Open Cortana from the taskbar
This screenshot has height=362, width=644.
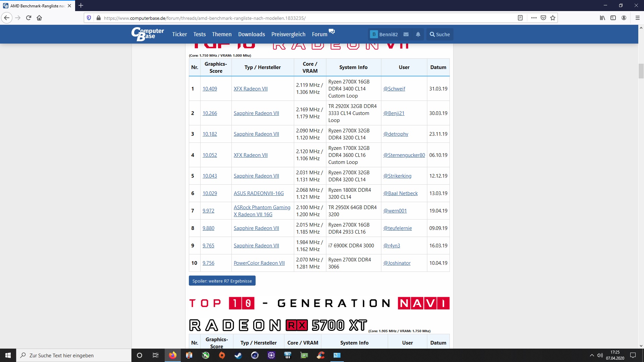(x=140, y=355)
